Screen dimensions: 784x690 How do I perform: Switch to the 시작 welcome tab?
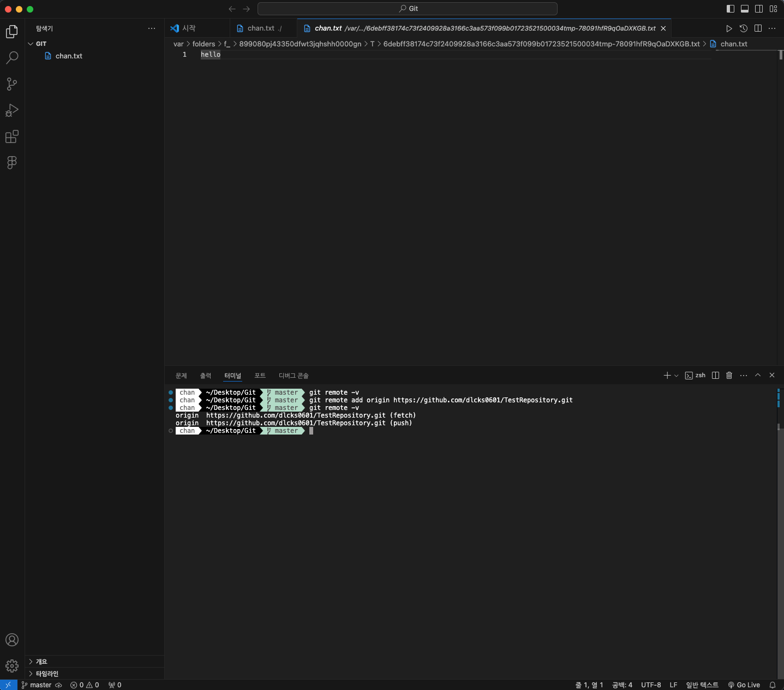tap(197, 28)
